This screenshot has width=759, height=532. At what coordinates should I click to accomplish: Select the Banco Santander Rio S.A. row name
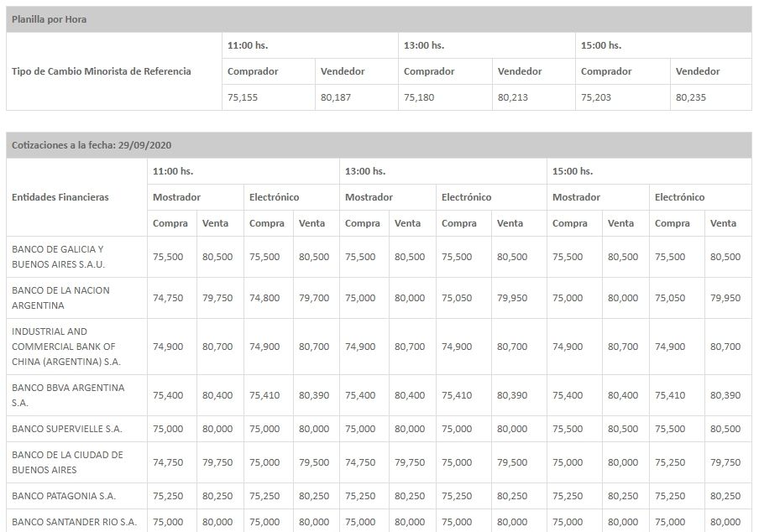tap(74, 522)
